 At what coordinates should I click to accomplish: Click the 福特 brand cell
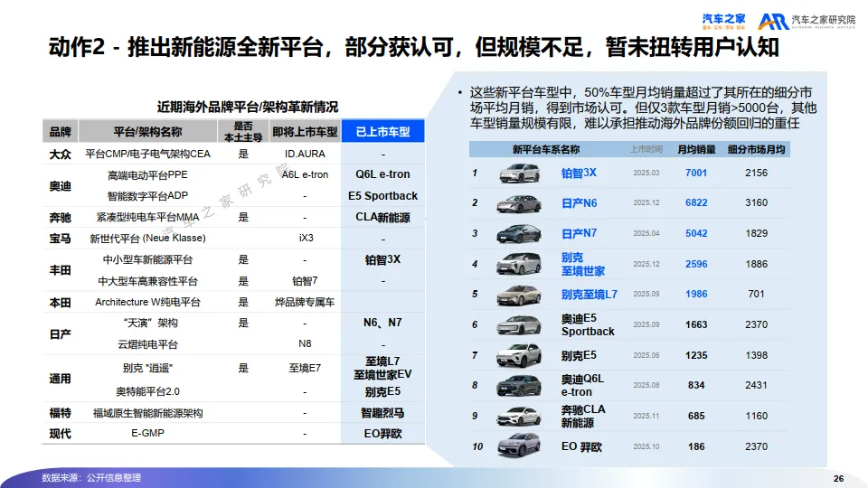pyautogui.click(x=61, y=413)
